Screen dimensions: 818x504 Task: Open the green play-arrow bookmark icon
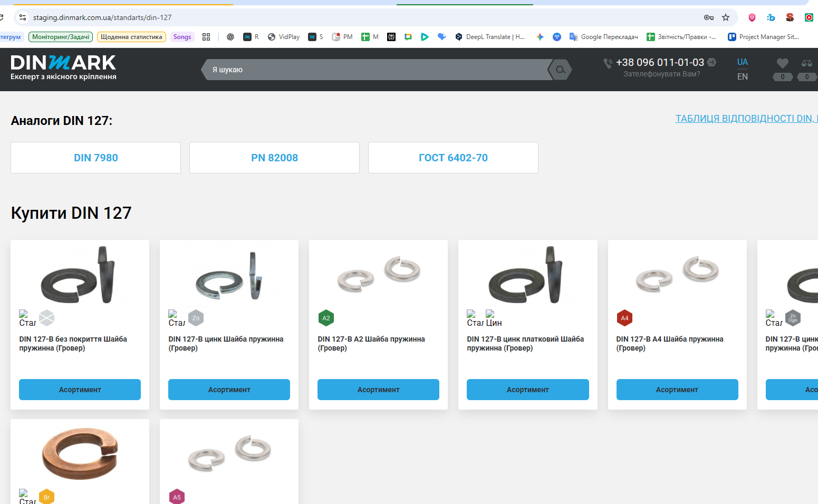(x=425, y=37)
